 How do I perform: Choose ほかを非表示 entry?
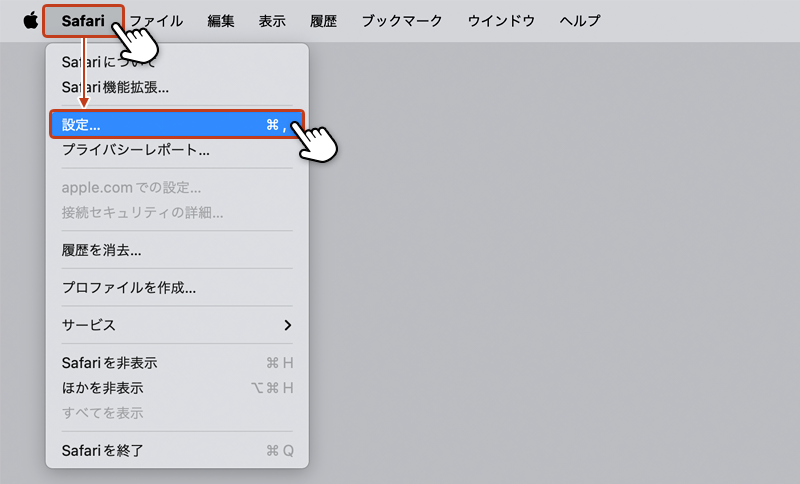177,388
